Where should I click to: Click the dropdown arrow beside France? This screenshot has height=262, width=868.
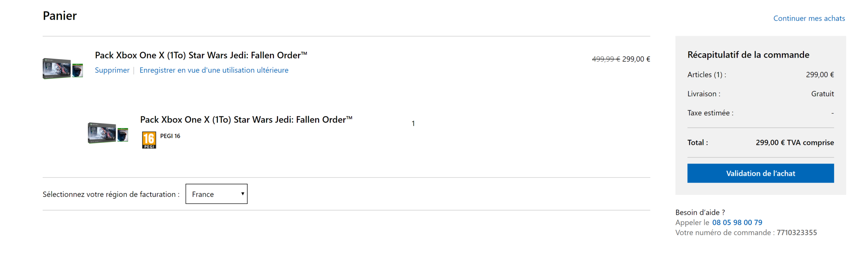click(x=242, y=194)
